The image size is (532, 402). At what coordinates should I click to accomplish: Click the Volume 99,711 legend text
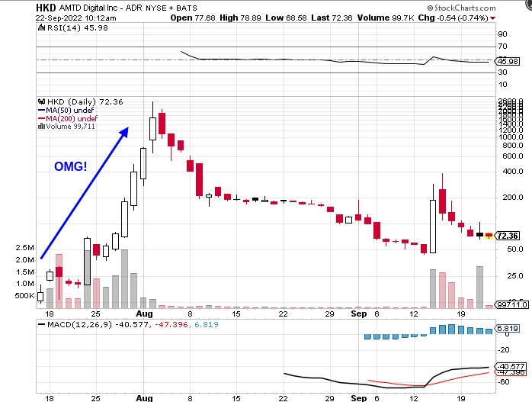click(x=71, y=127)
